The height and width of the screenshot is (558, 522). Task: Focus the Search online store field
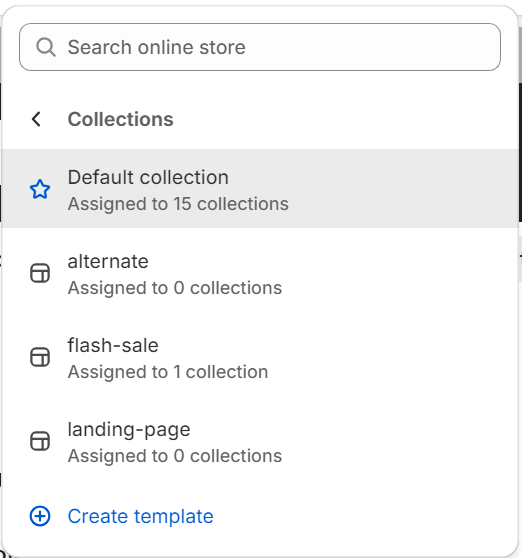coord(260,47)
